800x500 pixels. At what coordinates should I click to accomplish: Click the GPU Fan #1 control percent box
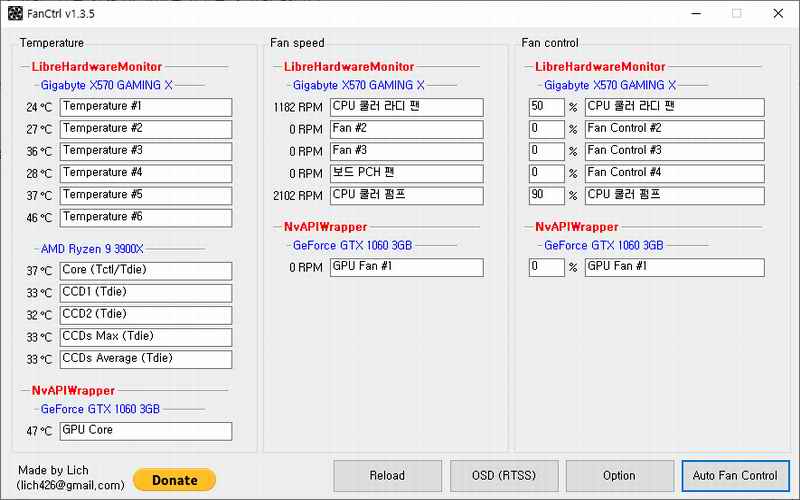546,267
